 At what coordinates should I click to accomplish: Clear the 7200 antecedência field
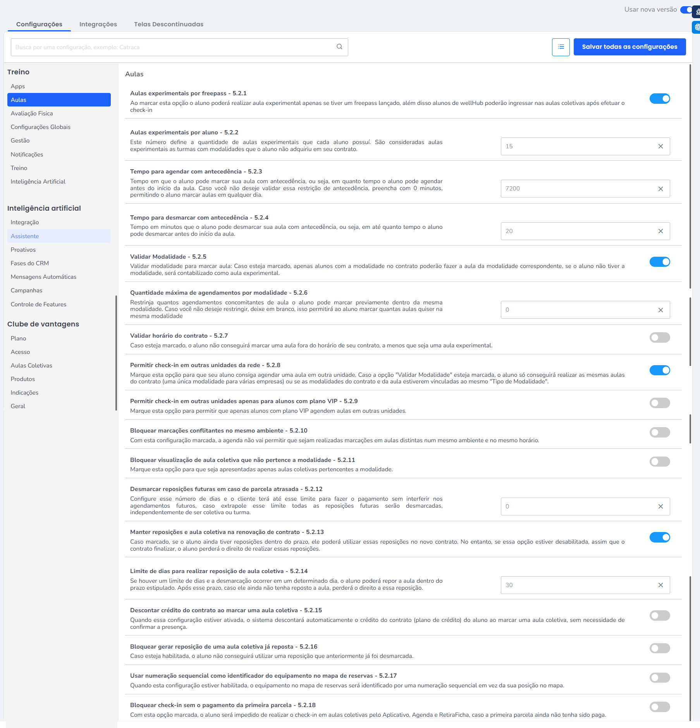click(x=660, y=189)
